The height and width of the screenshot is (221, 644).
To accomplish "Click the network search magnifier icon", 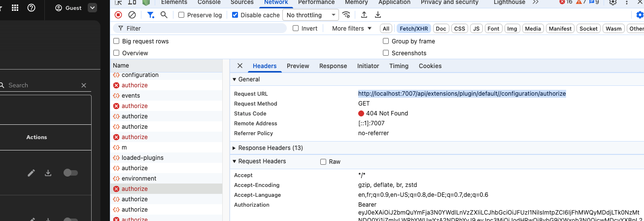I will [x=164, y=15].
